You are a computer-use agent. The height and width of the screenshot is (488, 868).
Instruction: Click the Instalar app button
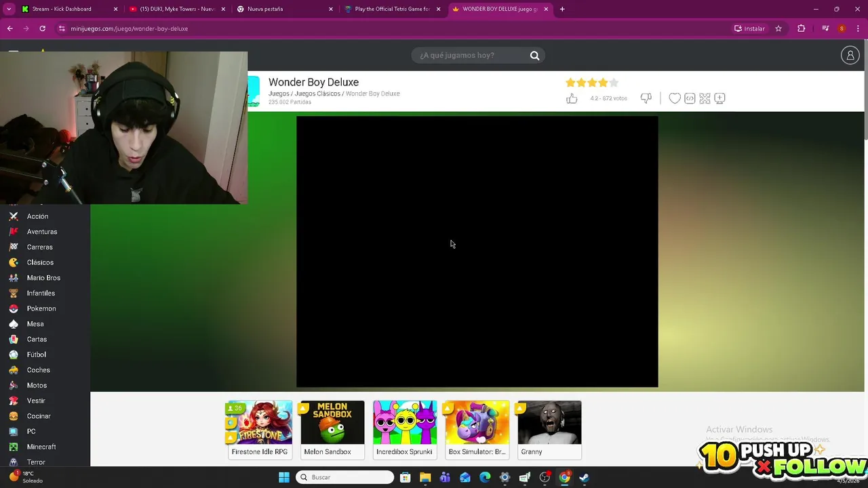(x=749, y=28)
